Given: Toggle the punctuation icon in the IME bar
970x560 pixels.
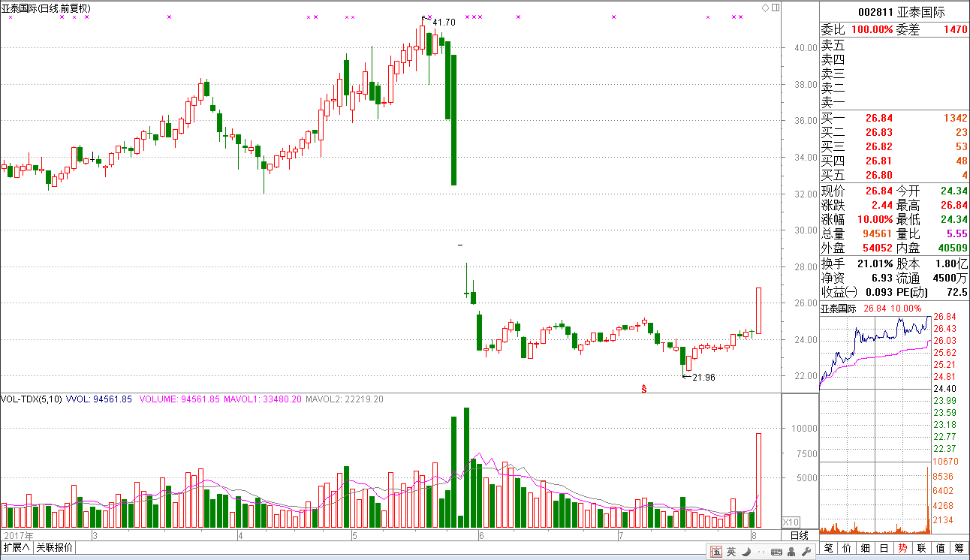Looking at the screenshot, I should click(x=761, y=552).
